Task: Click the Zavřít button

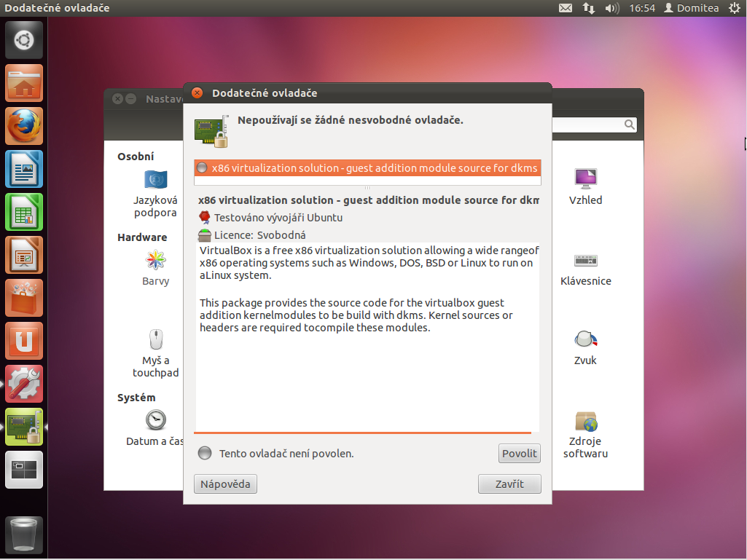Action: pyautogui.click(x=509, y=484)
